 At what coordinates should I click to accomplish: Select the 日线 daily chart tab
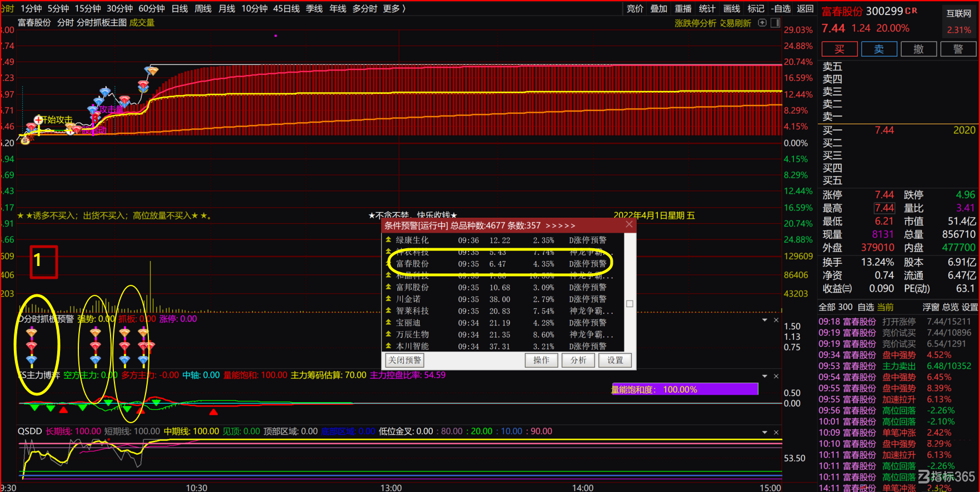point(179,8)
